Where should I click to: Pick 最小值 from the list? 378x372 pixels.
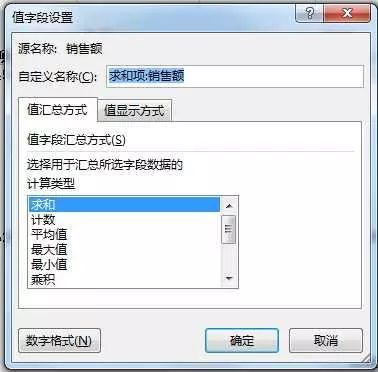pyautogui.click(x=125, y=264)
